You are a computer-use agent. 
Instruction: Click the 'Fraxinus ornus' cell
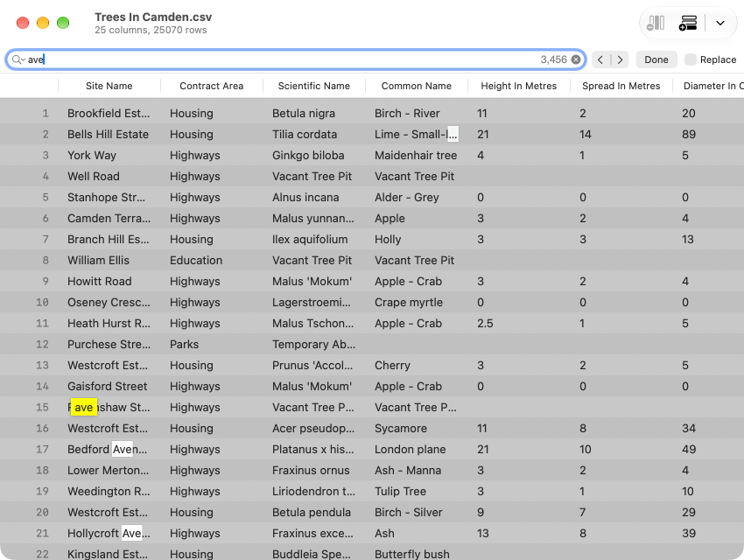[311, 471]
